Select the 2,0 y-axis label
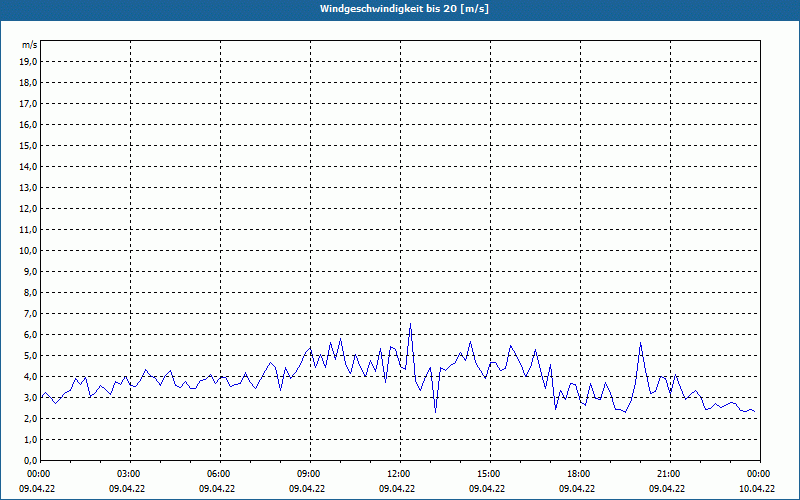Image resolution: width=800 pixels, height=500 pixels. tap(30, 418)
